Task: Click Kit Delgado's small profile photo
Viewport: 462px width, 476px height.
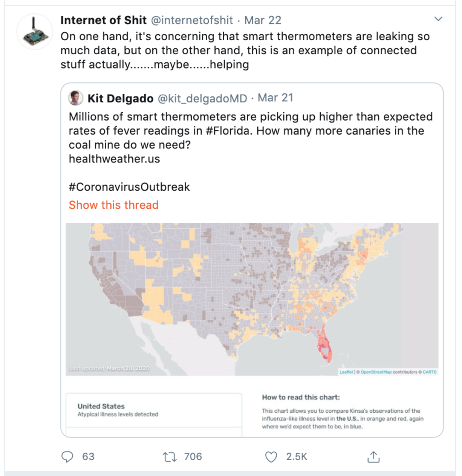Action: coord(76,98)
